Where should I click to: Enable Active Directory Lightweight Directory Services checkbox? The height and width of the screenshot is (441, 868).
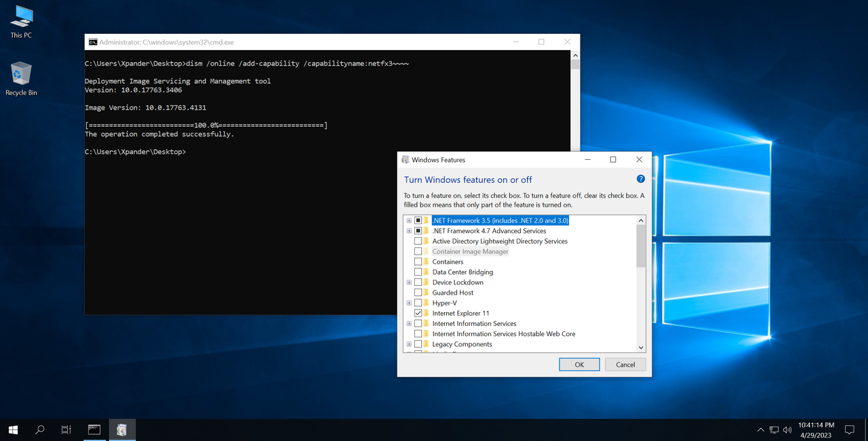click(418, 241)
